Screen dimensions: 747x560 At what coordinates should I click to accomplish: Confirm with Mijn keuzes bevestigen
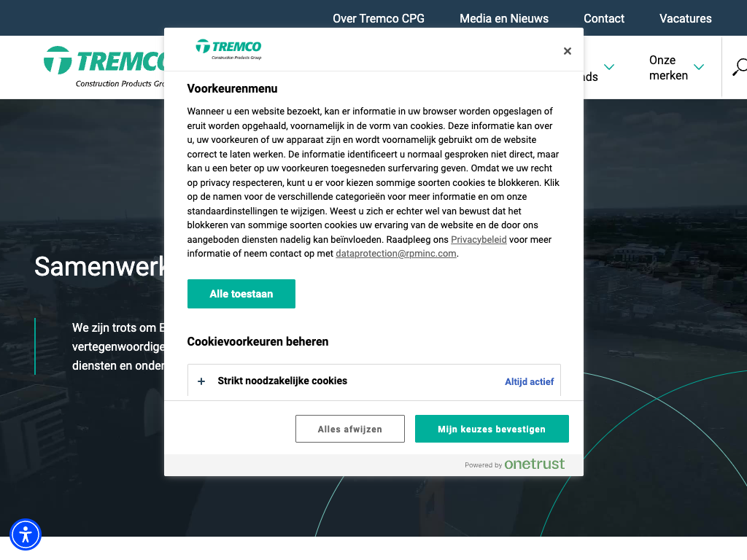(491, 429)
